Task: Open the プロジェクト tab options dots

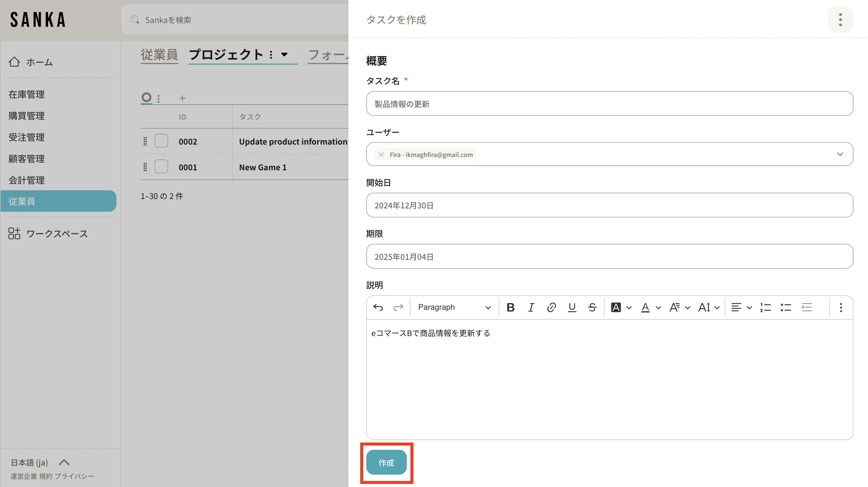Action: point(271,54)
